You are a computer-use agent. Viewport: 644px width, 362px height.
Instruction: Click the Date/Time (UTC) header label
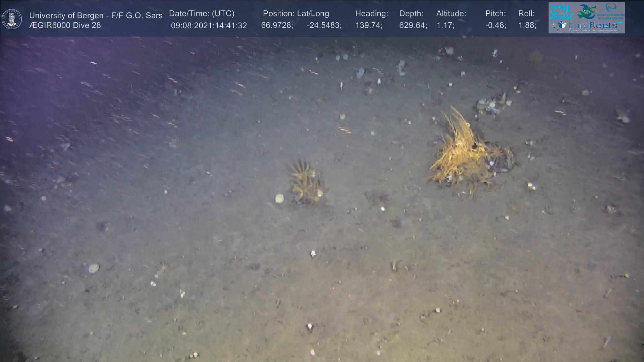[x=202, y=14]
